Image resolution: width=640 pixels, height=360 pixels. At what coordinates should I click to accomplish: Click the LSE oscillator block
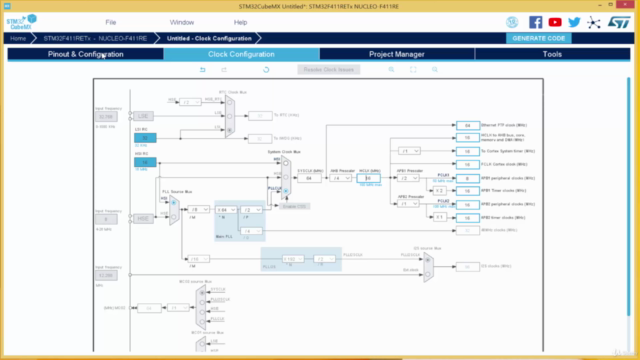(143, 116)
